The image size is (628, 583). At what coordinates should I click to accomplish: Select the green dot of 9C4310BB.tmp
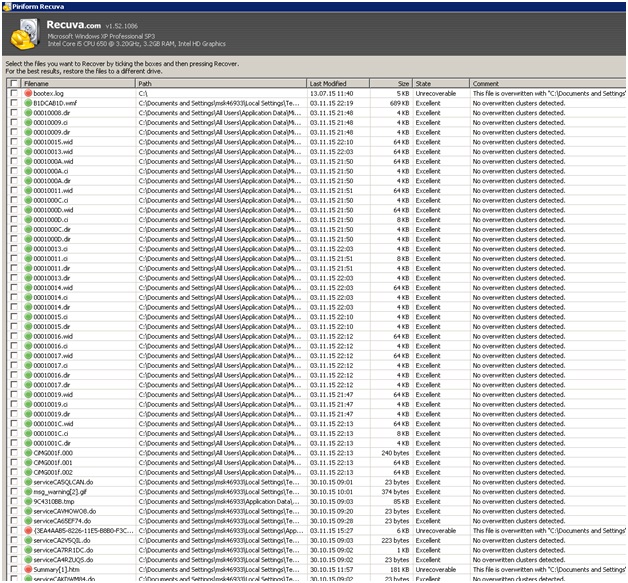[28, 501]
